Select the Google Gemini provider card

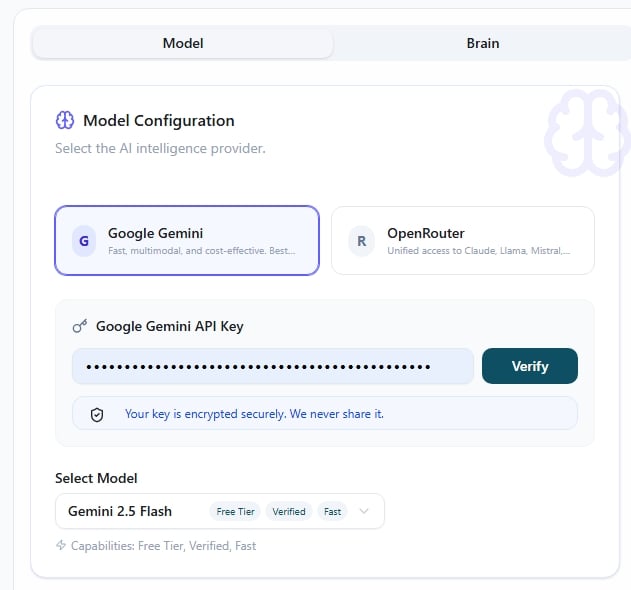tap(187, 241)
